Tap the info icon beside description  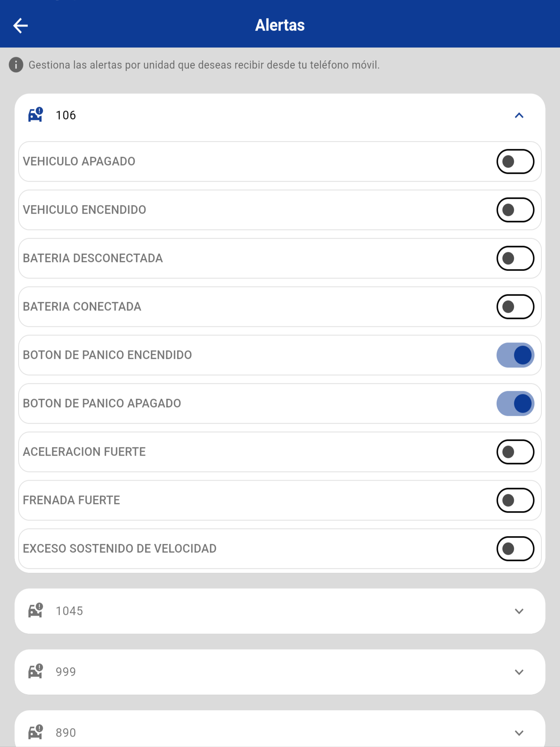pyautogui.click(x=16, y=65)
